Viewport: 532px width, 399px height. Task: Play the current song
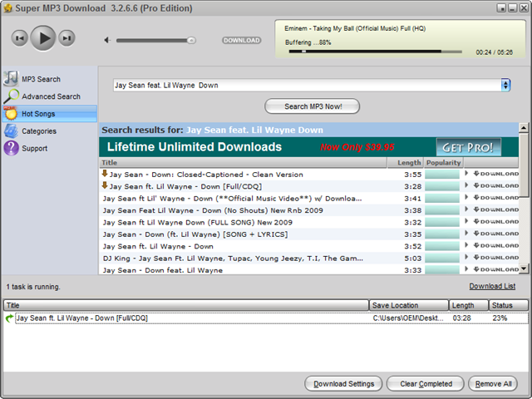coord(43,38)
